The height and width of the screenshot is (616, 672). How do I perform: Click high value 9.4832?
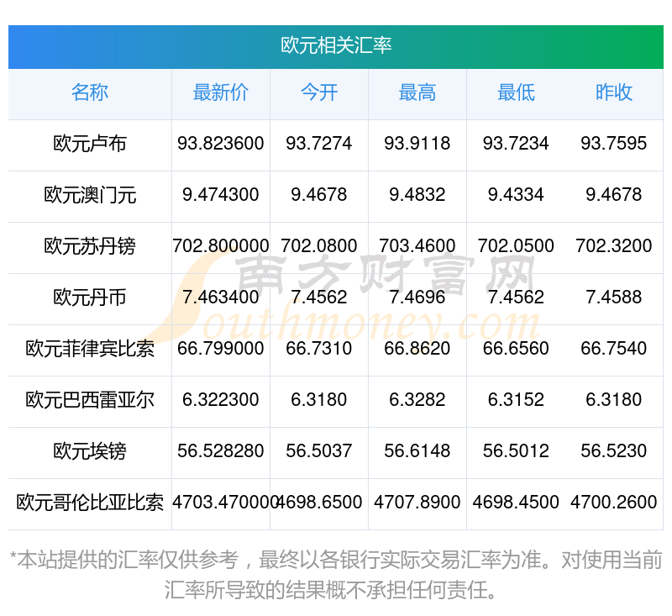pyautogui.click(x=417, y=195)
